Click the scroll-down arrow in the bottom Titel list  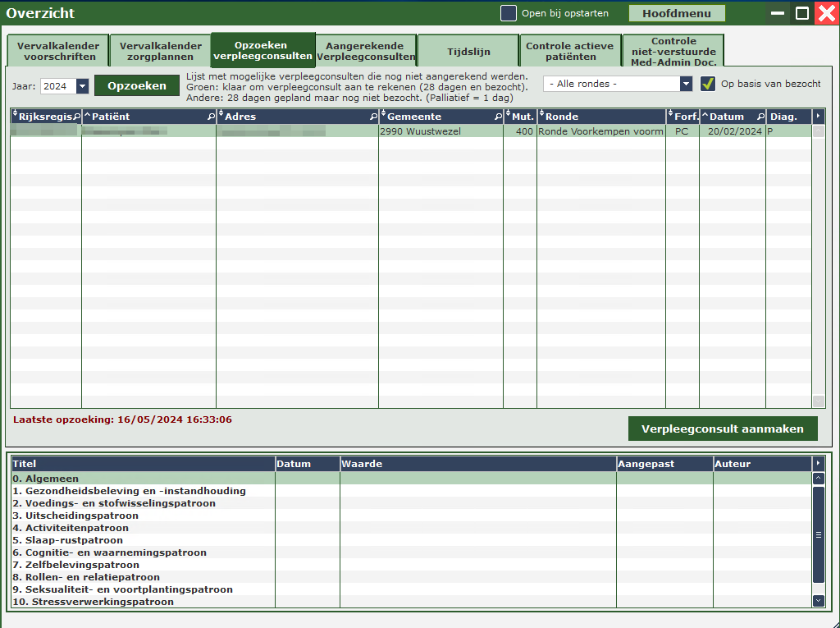click(x=818, y=601)
